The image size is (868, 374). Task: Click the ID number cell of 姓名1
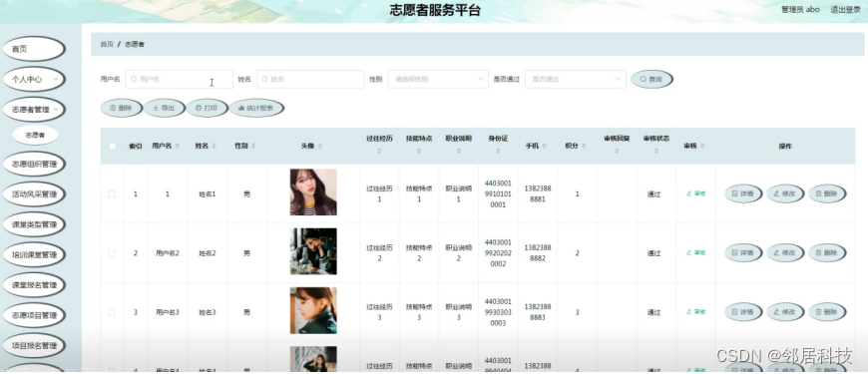click(498, 193)
